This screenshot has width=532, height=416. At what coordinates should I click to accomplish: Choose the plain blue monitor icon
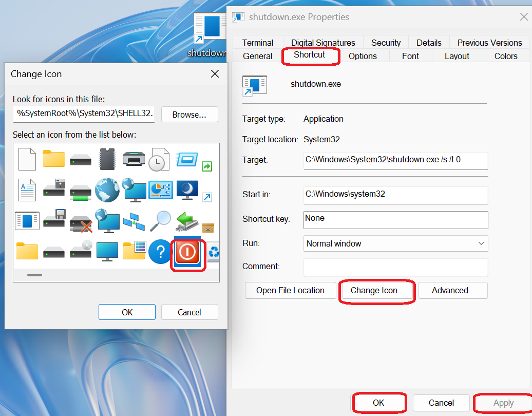[107, 252]
